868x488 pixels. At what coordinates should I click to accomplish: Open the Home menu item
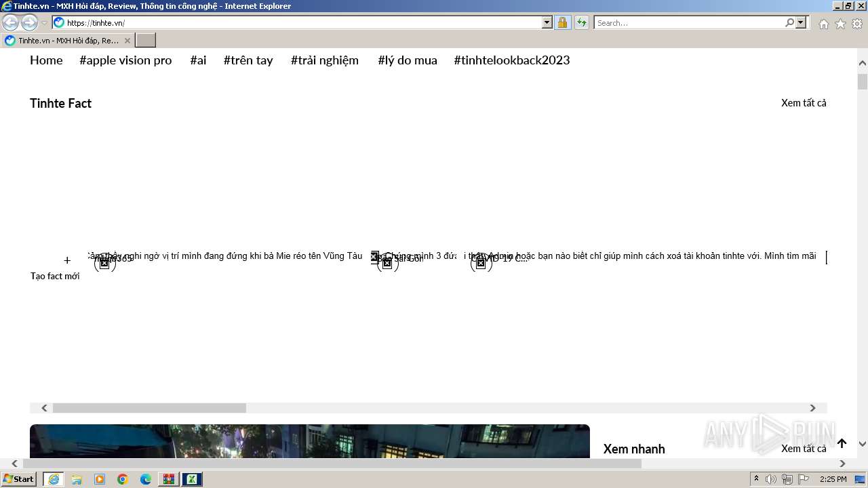pos(46,60)
